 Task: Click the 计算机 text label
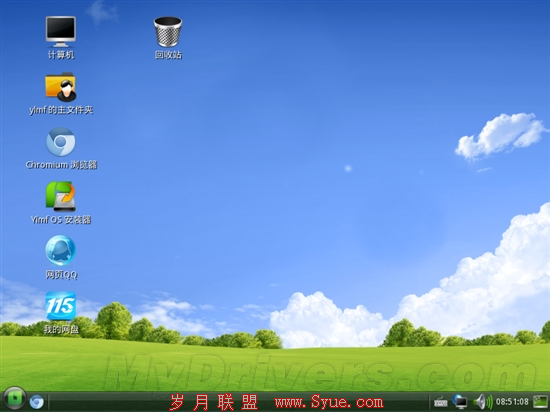61,55
